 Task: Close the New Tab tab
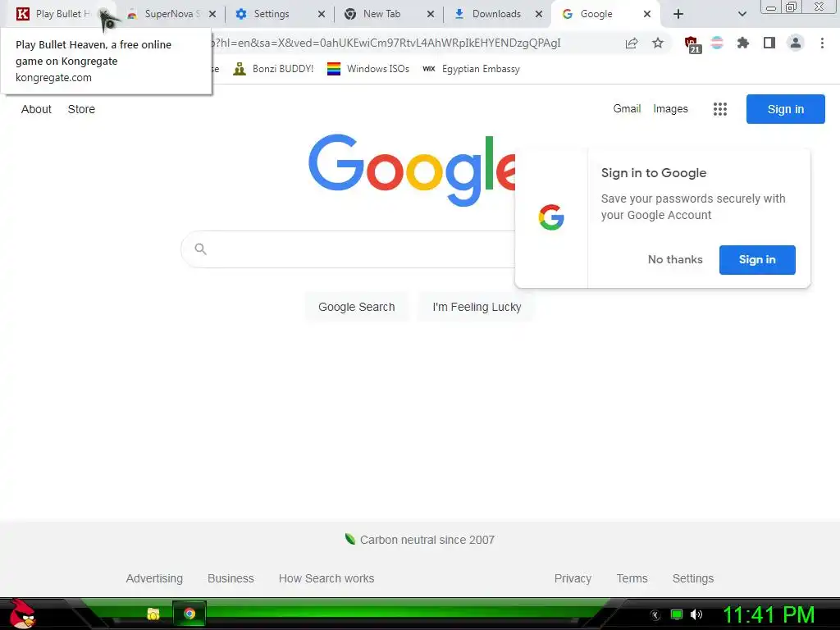point(431,15)
